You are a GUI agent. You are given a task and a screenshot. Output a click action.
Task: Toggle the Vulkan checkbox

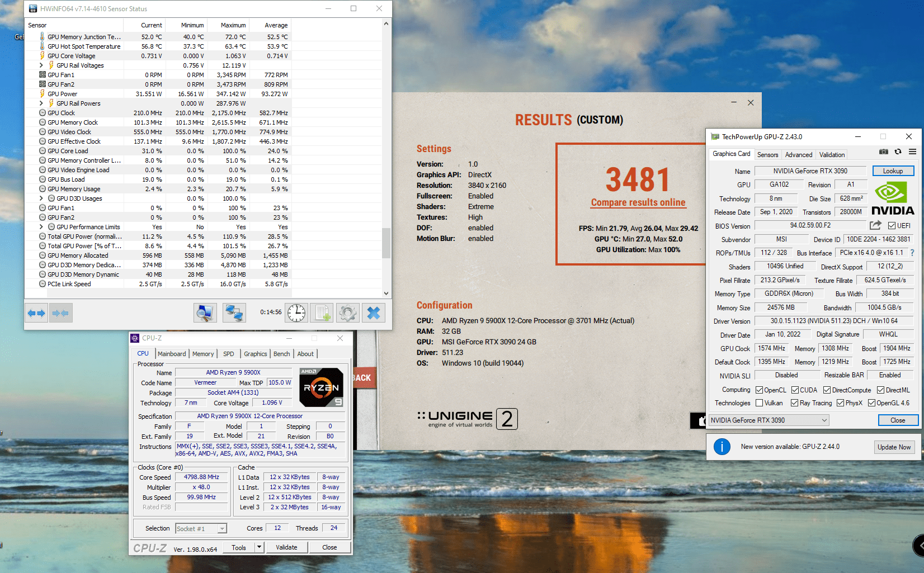[x=759, y=403]
